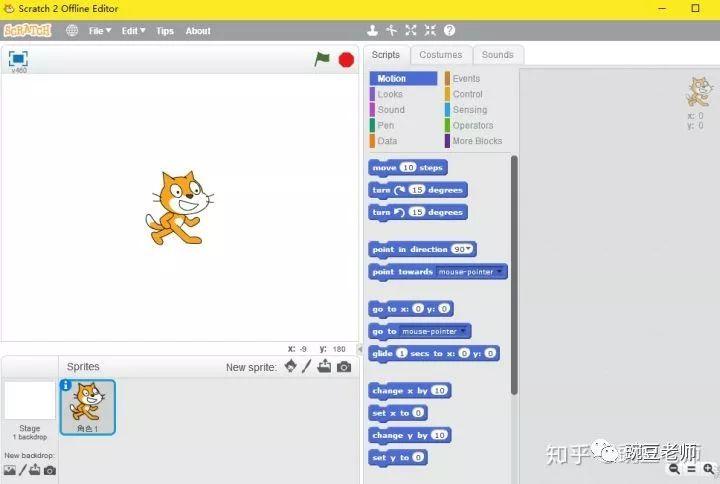Select the Duplicate stamp tool

pyautogui.click(x=372, y=31)
